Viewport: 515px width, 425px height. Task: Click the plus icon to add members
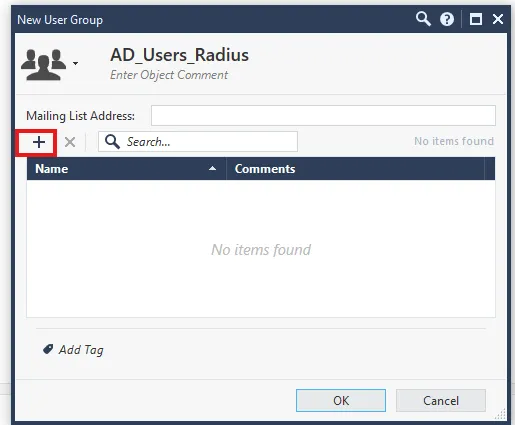pyautogui.click(x=39, y=142)
